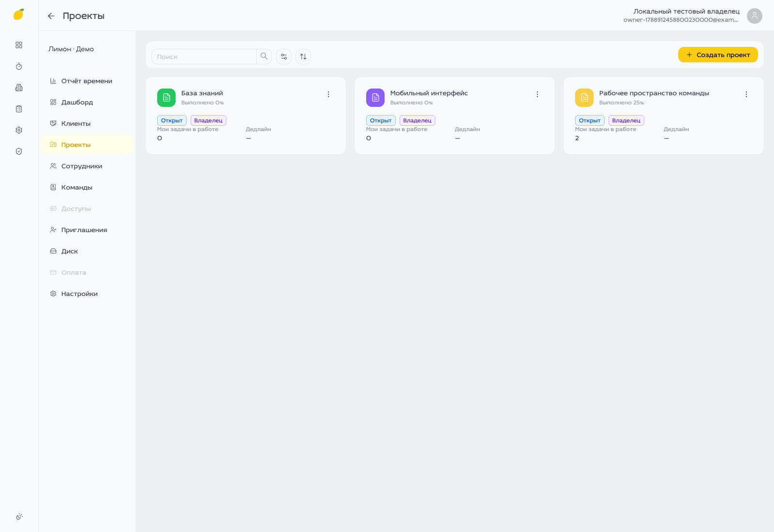Open the filter settings icon
Screen dimensions: 774x532
coord(284,57)
